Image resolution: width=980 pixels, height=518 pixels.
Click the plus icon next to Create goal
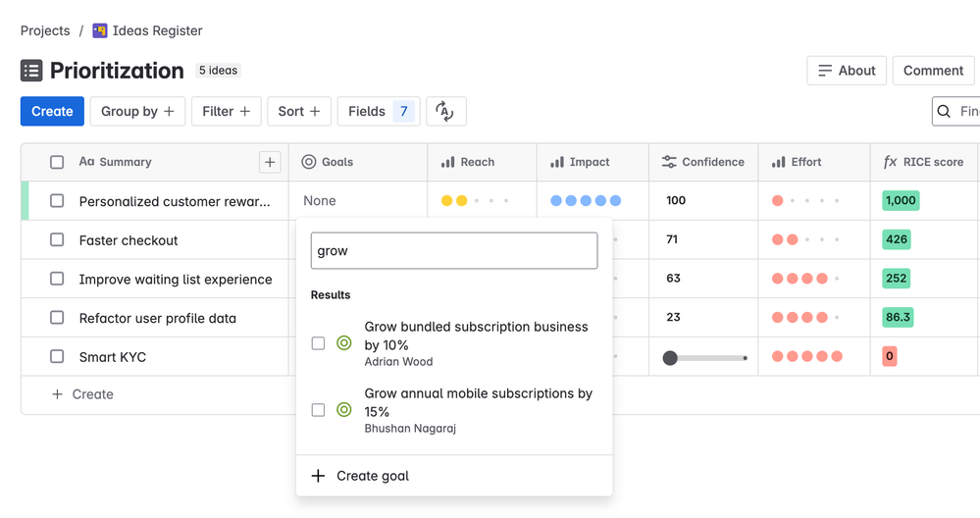[318, 476]
